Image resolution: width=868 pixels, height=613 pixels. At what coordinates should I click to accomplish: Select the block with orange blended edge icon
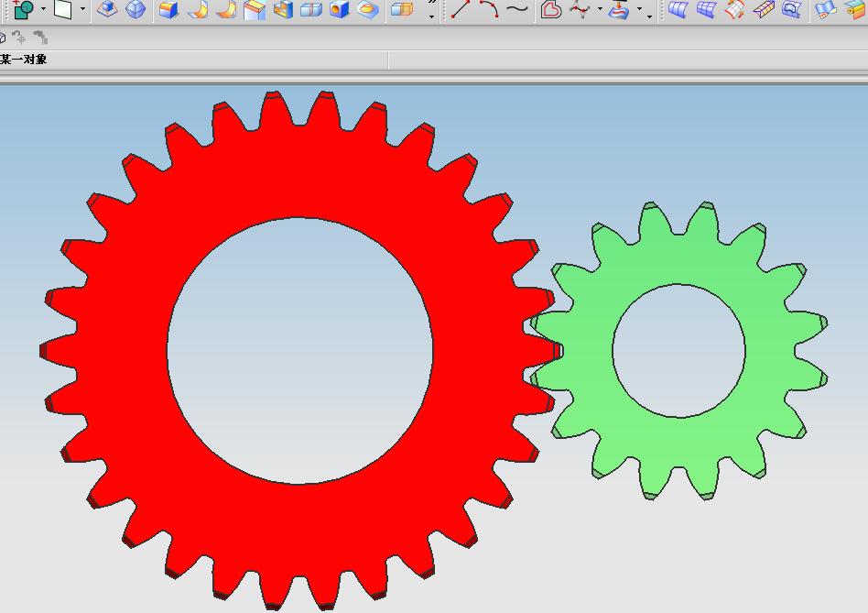click(168, 9)
